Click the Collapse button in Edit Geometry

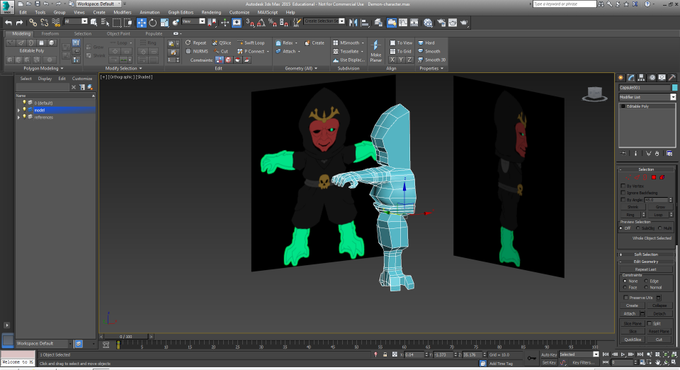[x=659, y=305]
